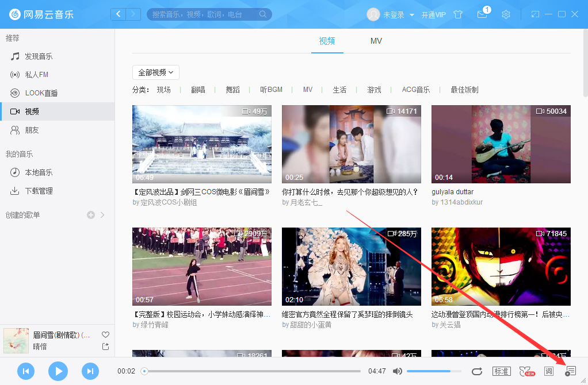Open the theme skin shirt icon
This screenshot has height=385, width=588.
[458, 14]
